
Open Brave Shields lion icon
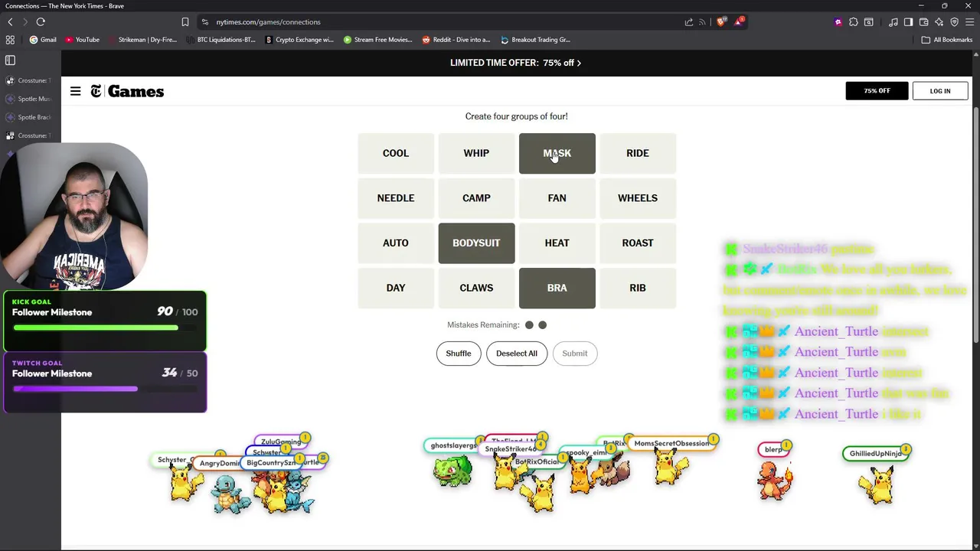(x=721, y=22)
